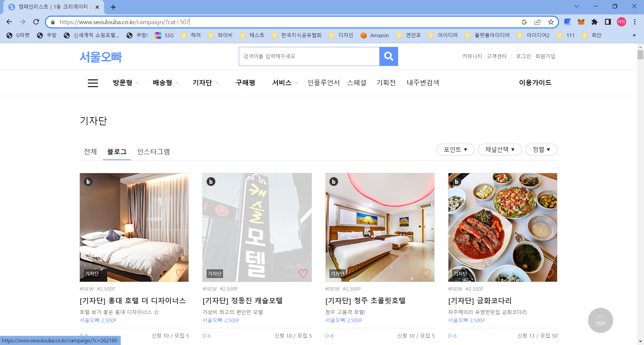This screenshot has height=345, width=644.
Task: Open the 신세계적 쇼핑포털 bookmark
Action: coord(92,35)
